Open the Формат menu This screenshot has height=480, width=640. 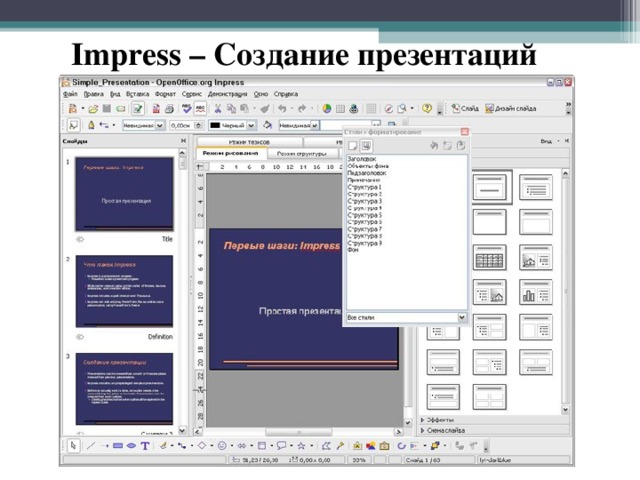[165, 94]
